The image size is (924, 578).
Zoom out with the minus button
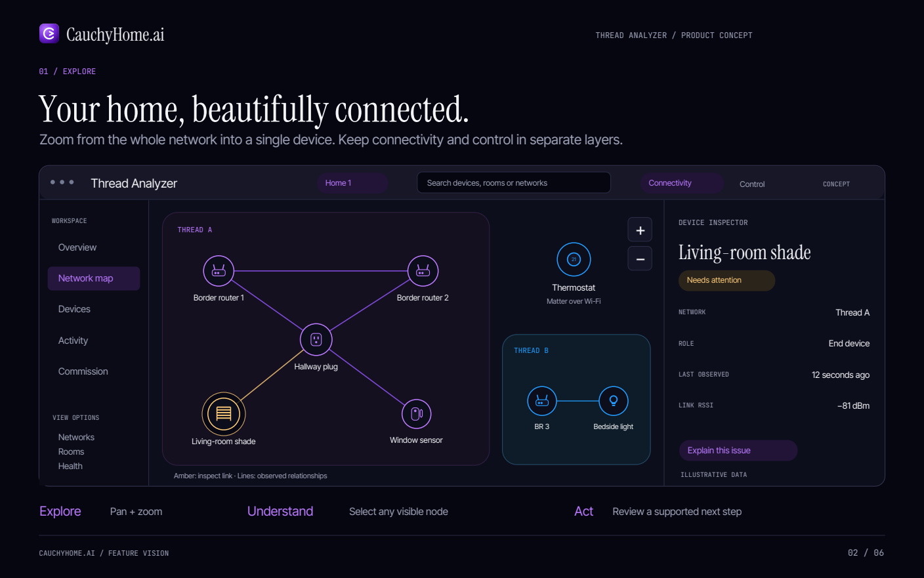[x=640, y=259]
